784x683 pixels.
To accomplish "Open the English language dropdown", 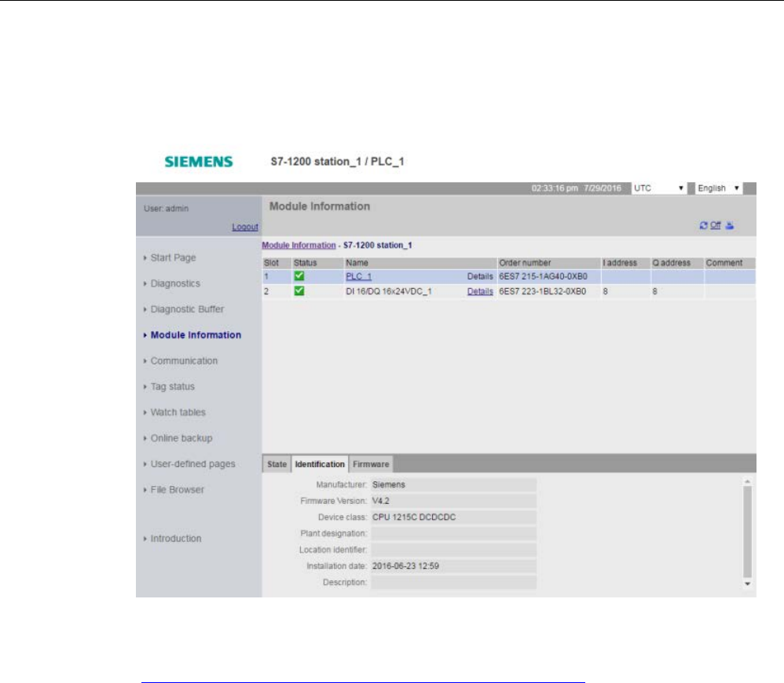I will click(x=719, y=188).
